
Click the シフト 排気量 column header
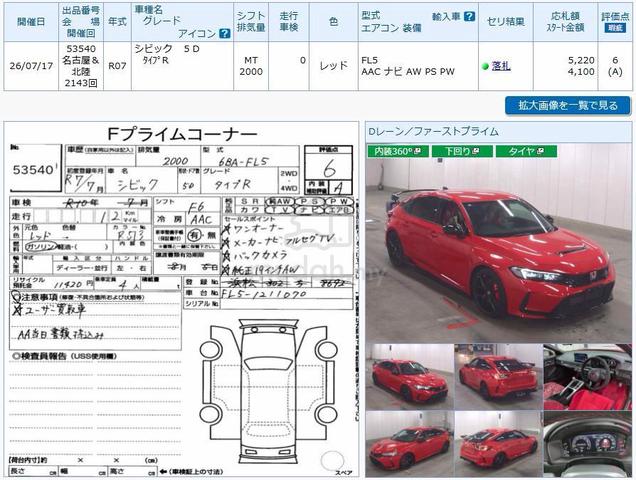point(251,22)
